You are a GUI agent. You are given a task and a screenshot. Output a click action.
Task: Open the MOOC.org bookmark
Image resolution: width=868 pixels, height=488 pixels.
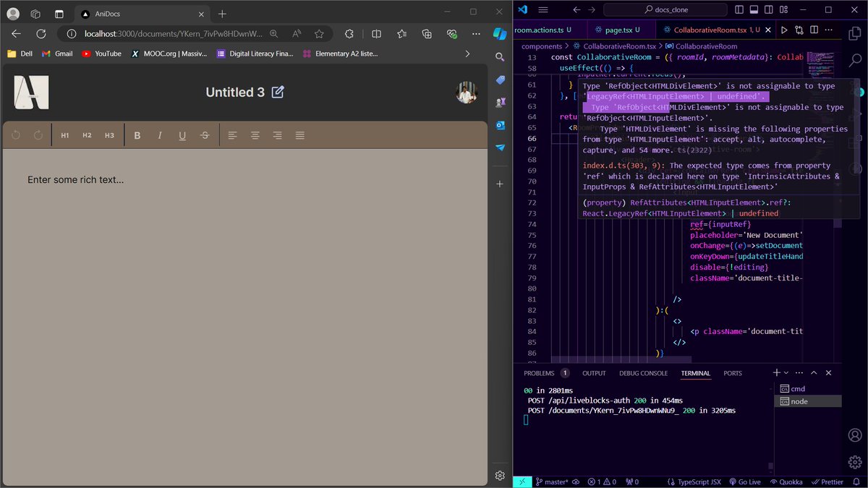[x=169, y=53]
